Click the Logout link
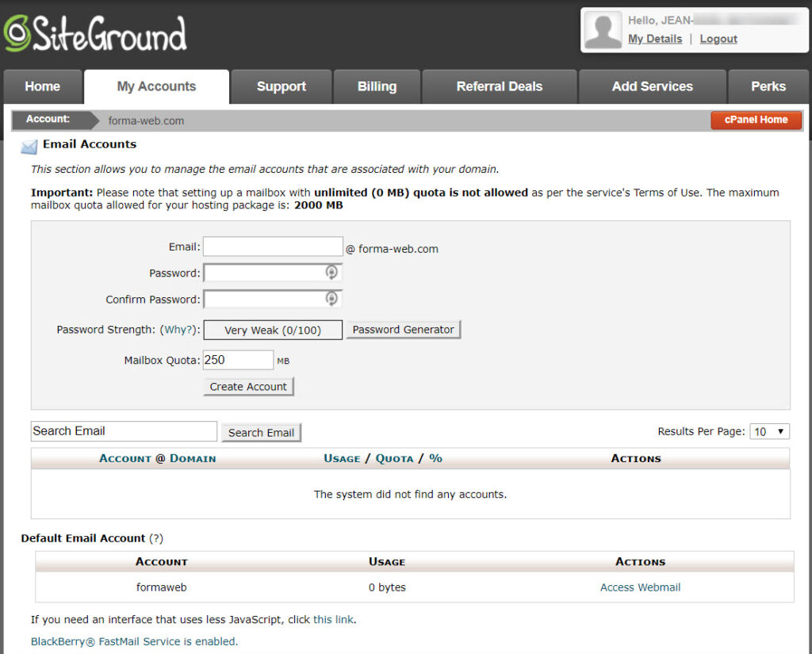This screenshot has height=654, width=812. pyautogui.click(x=718, y=39)
